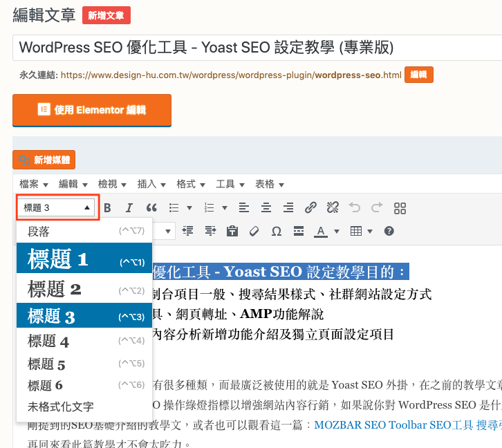Insert or edit a link
This screenshot has height=448, width=502.
310,208
